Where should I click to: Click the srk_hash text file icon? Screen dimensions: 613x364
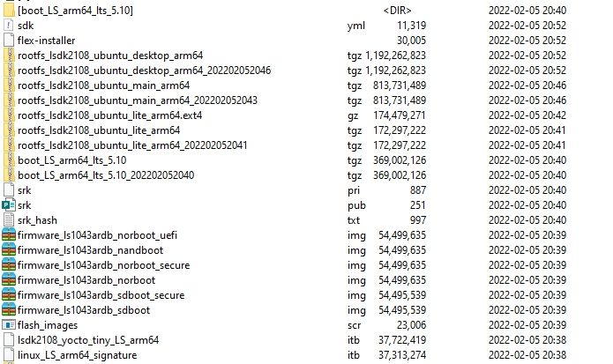(9, 219)
